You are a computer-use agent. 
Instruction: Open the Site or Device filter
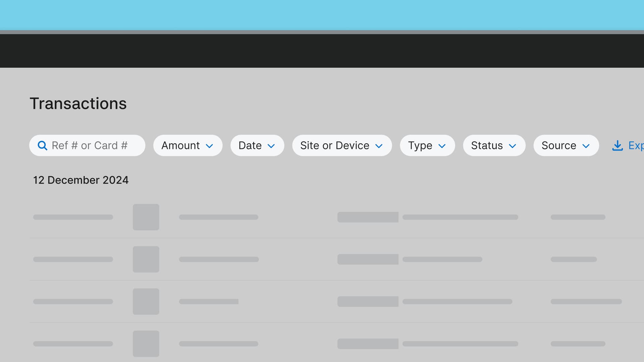[342, 145]
